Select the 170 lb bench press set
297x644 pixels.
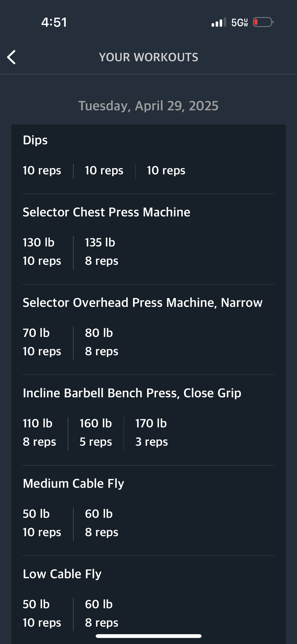[151, 432]
